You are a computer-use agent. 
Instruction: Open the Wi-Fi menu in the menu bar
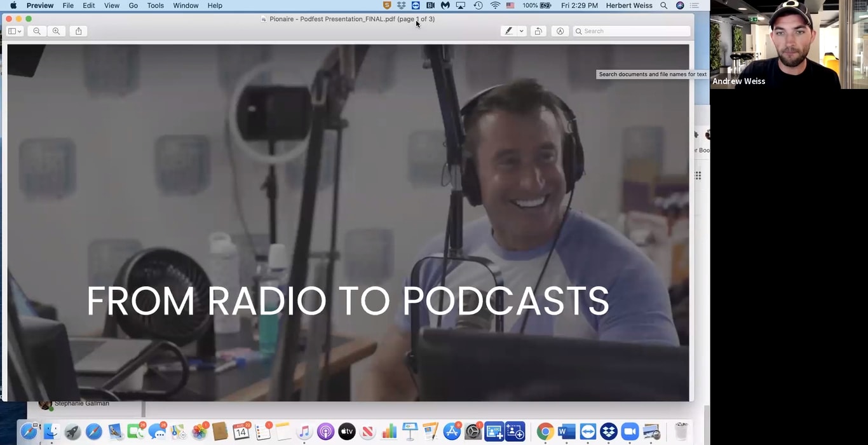point(495,5)
